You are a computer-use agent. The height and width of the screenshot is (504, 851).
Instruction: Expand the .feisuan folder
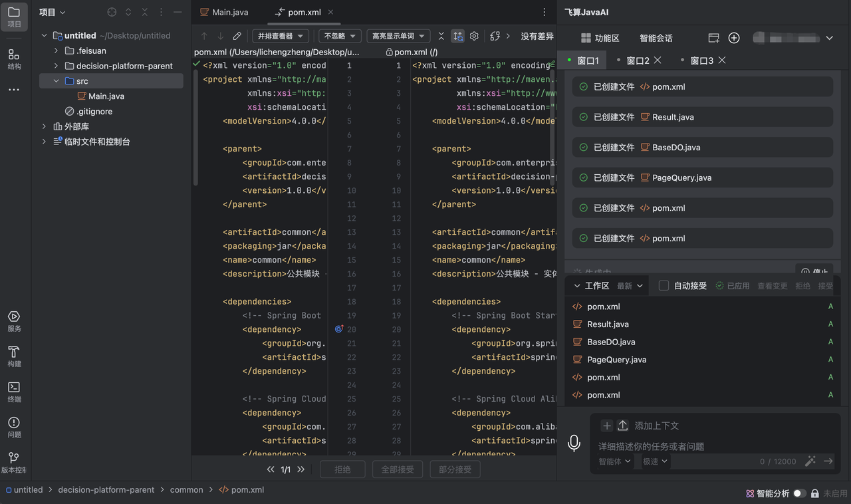[x=57, y=51]
